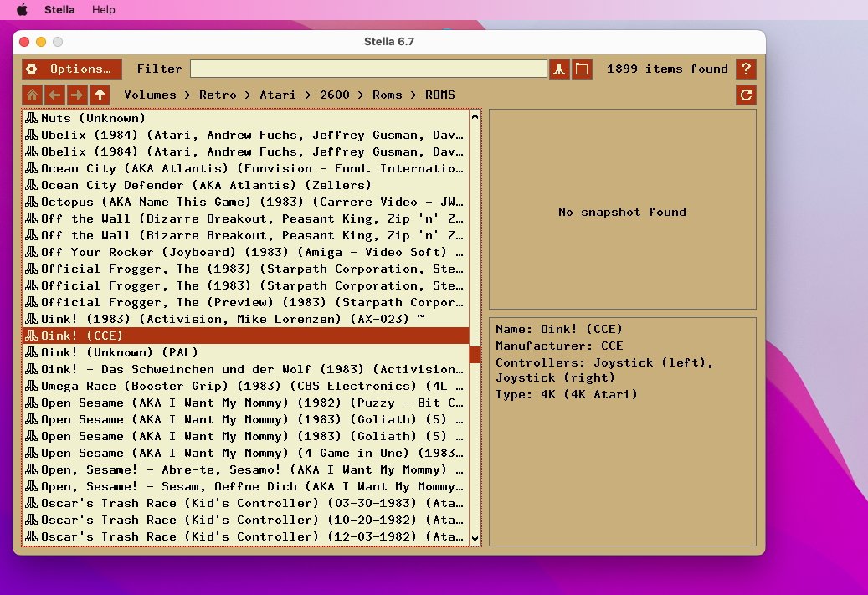Screen dimensions: 868x595
Task: Select Oink! - Das Schweinchen und der Wolf
Action: [x=245, y=369]
